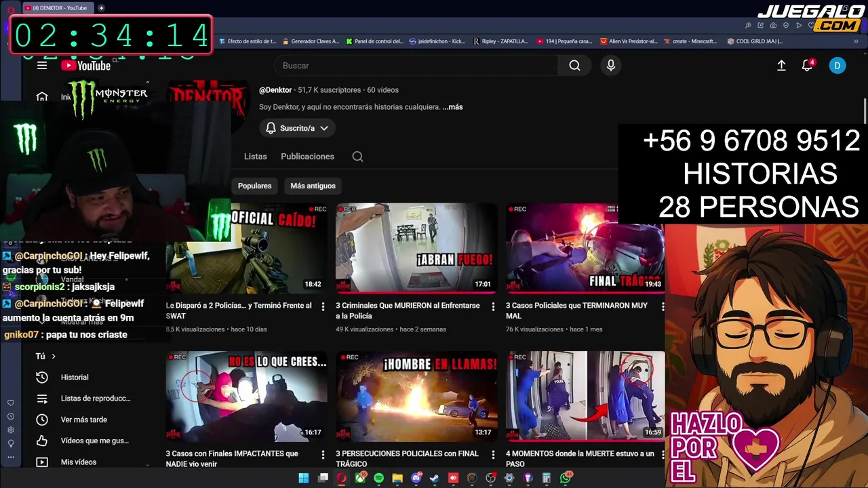Open '4 MOMENTOS donde la MUERTE' video title
The image size is (868, 488).
580,459
